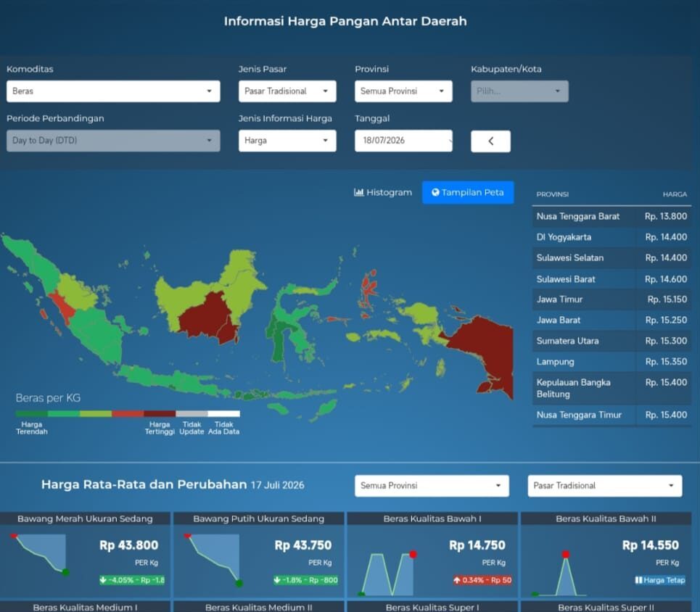This screenshot has height=612, width=700.
Task: Click the Rp 43.800 price value
Action: pyautogui.click(x=128, y=545)
